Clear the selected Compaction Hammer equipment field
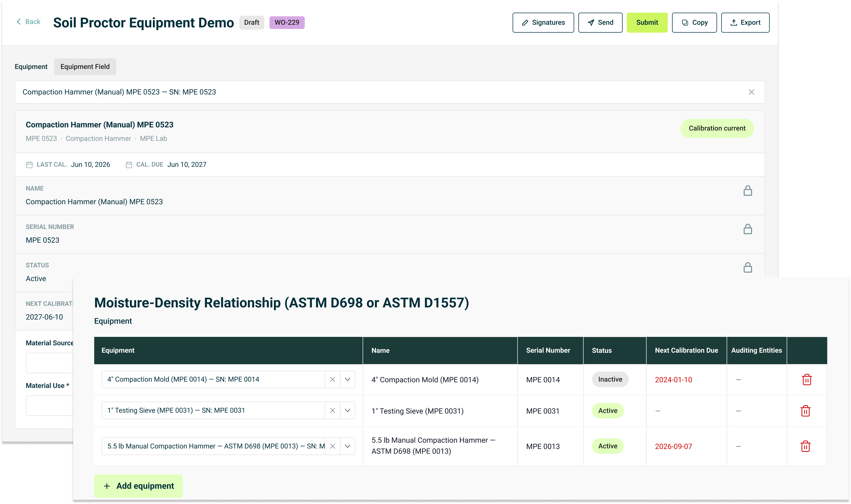Viewport: 851px width, 504px height. pyautogui.click(x=751, y=92)
